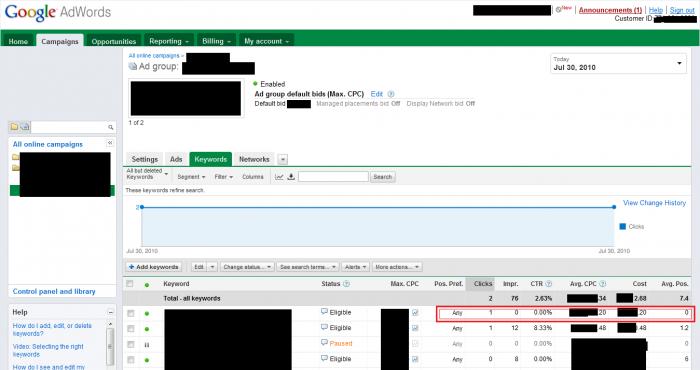Click the help icon beside Edit bids

click(391, 94)
